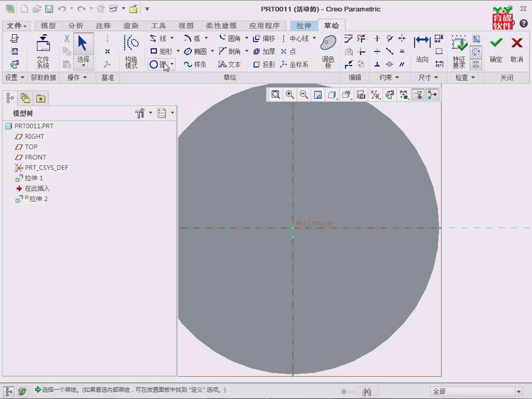
Task: Toggle the sketcher display filters icon
Action: (x=404, y=95)
